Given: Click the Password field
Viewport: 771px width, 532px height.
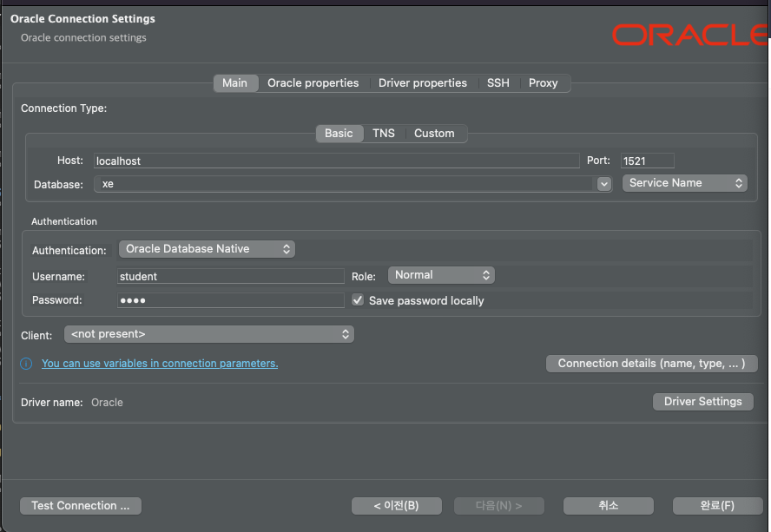Looking at the screenshot, I should (x=231, y=300).
